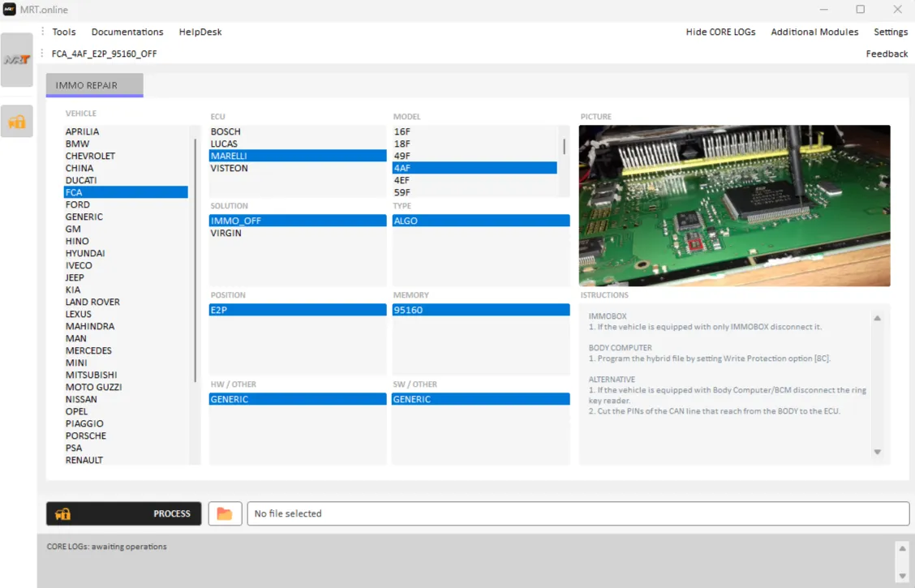Select LUCAS in ECU list
The width and height of the screenshot is (915, 588).
point(298,144)
